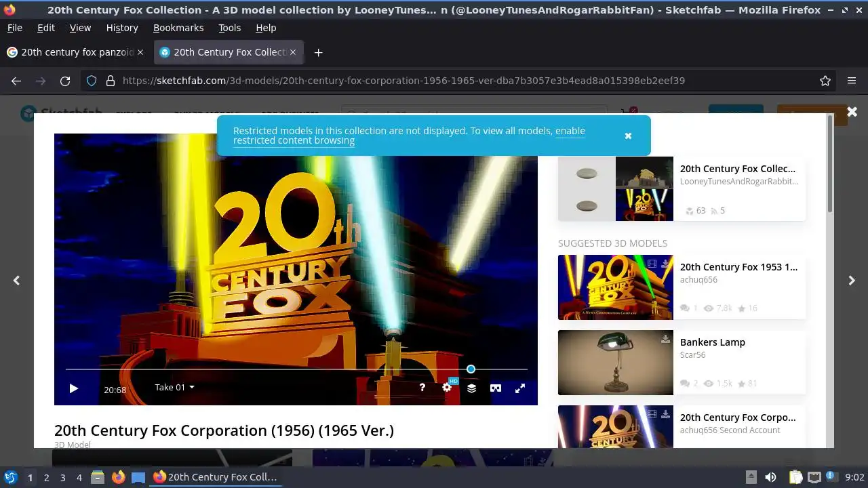Close the 20th century fox panzoid tab
The image size is (868, 488).
pyautogui.click(x=140, y=52)
